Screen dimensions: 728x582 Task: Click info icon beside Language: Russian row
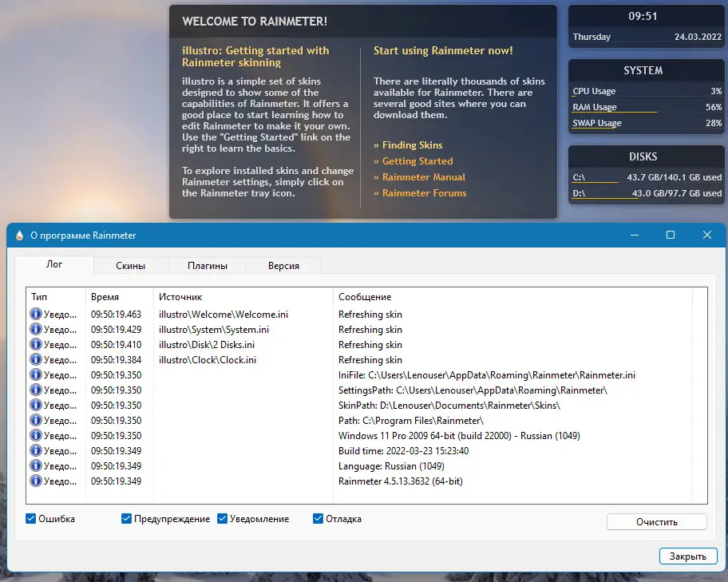pyautogui.click(x=36, y=465)
